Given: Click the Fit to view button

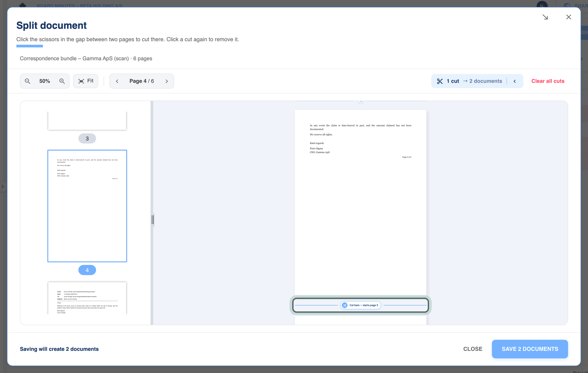Looking at the screenshot, I should pyautogui.click(x=86, y=81).
